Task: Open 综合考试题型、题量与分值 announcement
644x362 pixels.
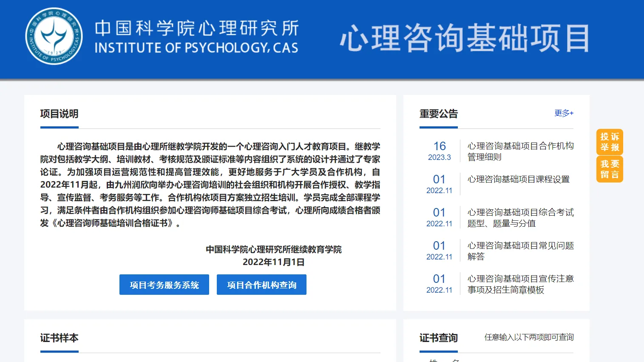Action: click(x=520, y=218)
